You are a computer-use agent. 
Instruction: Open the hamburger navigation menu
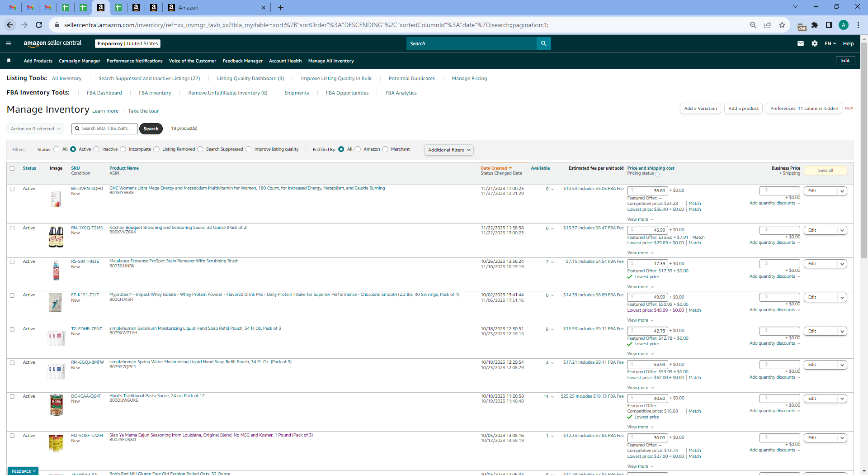click(9, 43)
